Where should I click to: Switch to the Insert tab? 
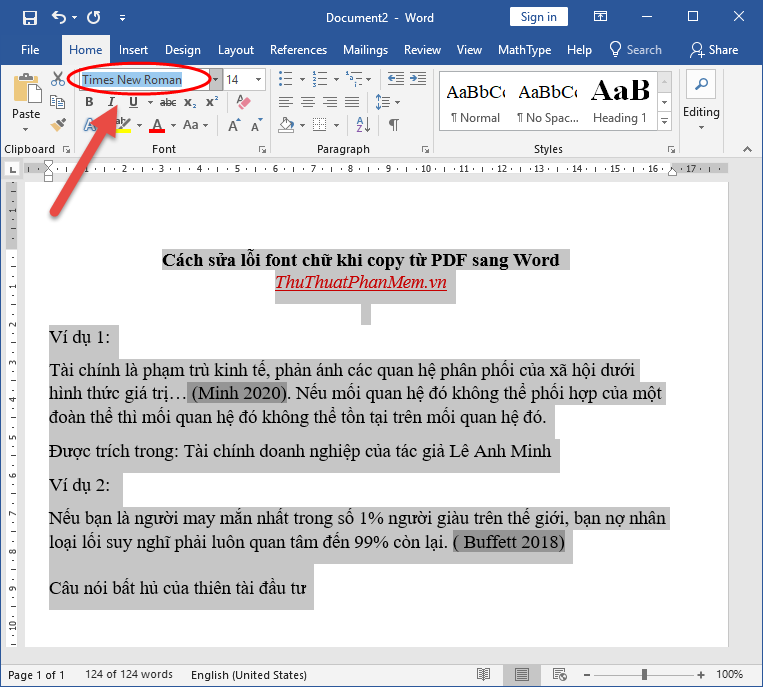[133, 50]
